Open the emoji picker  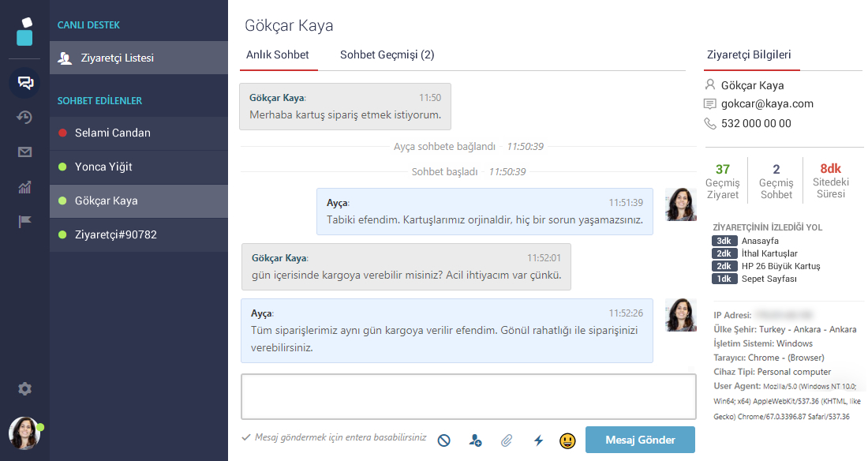click(x=567, y=440)
